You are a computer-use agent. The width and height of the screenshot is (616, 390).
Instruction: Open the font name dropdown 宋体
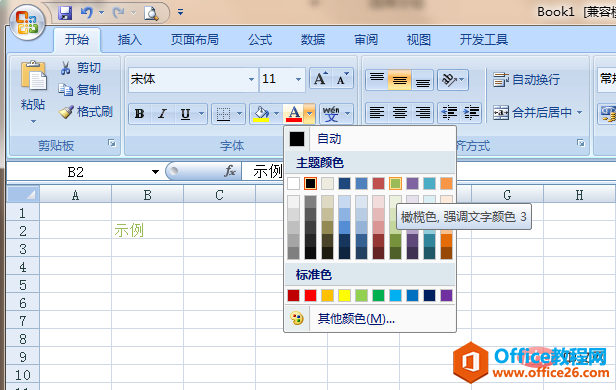[251, 80]
